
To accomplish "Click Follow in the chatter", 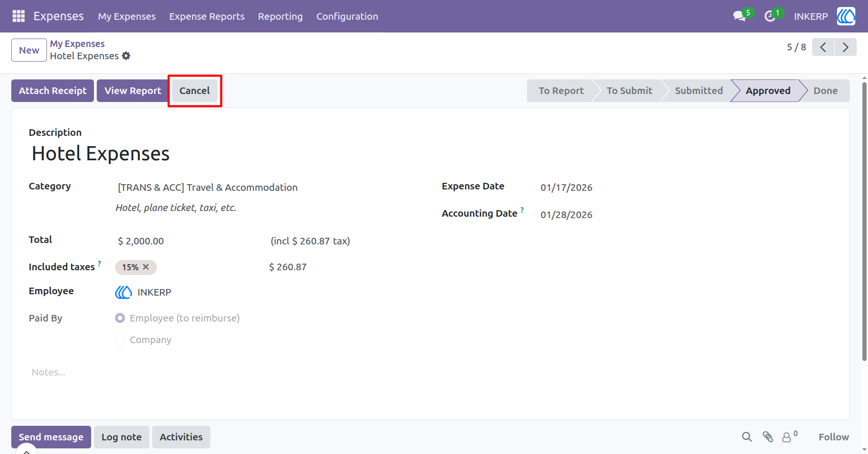I will [x=834, y=437].
